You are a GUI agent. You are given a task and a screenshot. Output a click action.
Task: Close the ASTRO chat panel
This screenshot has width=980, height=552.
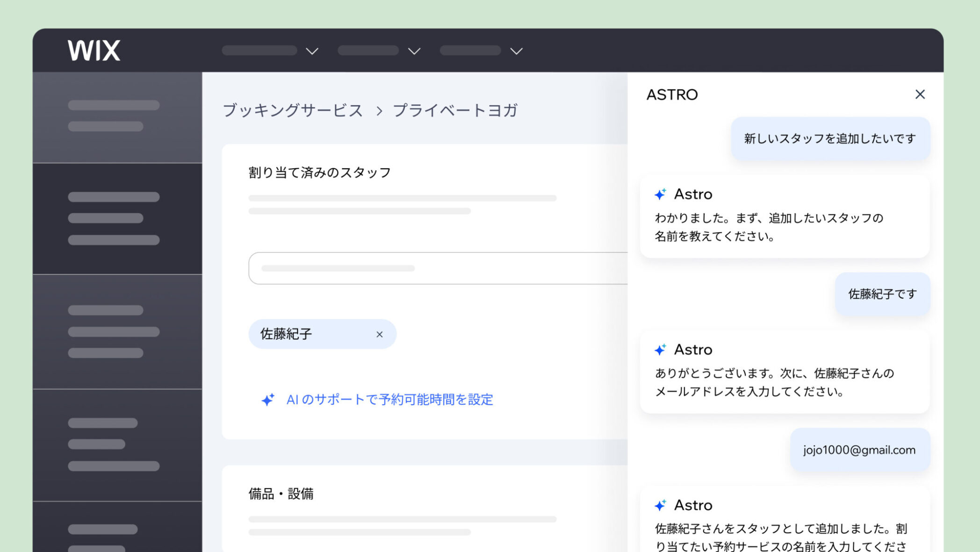pyautogui.click(x=920, y=94)
